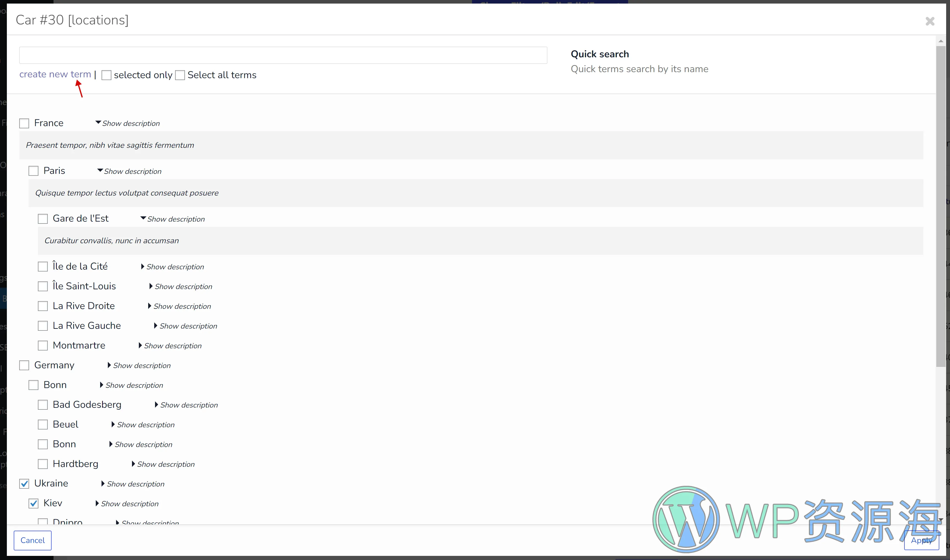Check the Ukraine location term
The height and width of the screenshot is (560, 950).
[x=24, y=483]
